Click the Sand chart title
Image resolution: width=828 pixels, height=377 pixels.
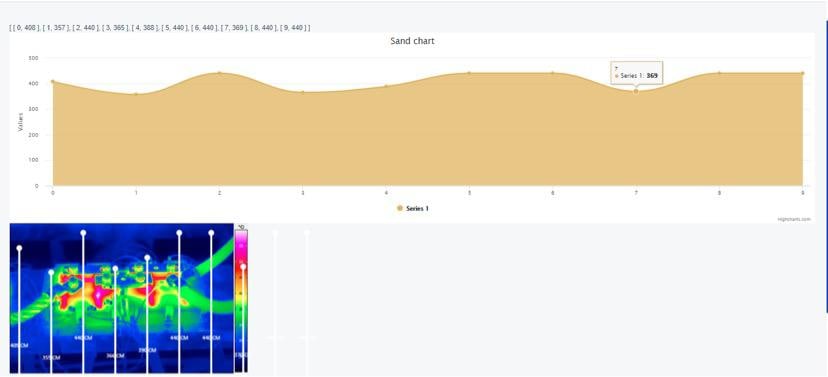(412, 41)
